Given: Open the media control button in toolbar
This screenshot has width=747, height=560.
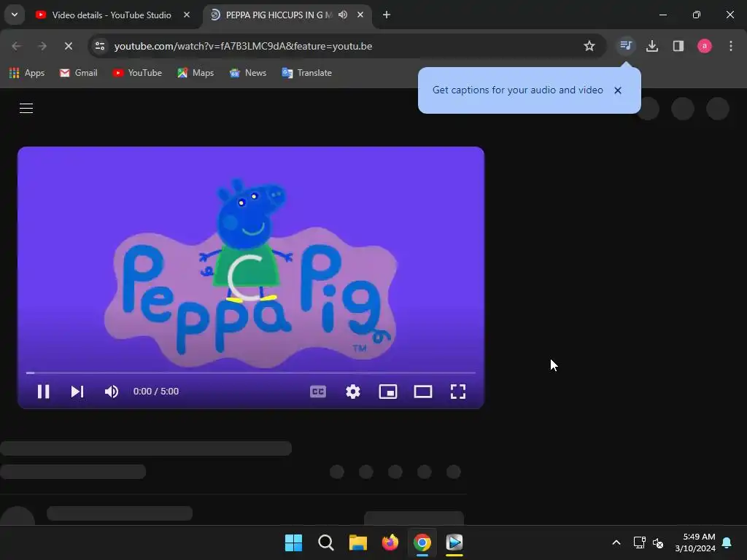Looking at the screenshot, I should click(625, 46).
